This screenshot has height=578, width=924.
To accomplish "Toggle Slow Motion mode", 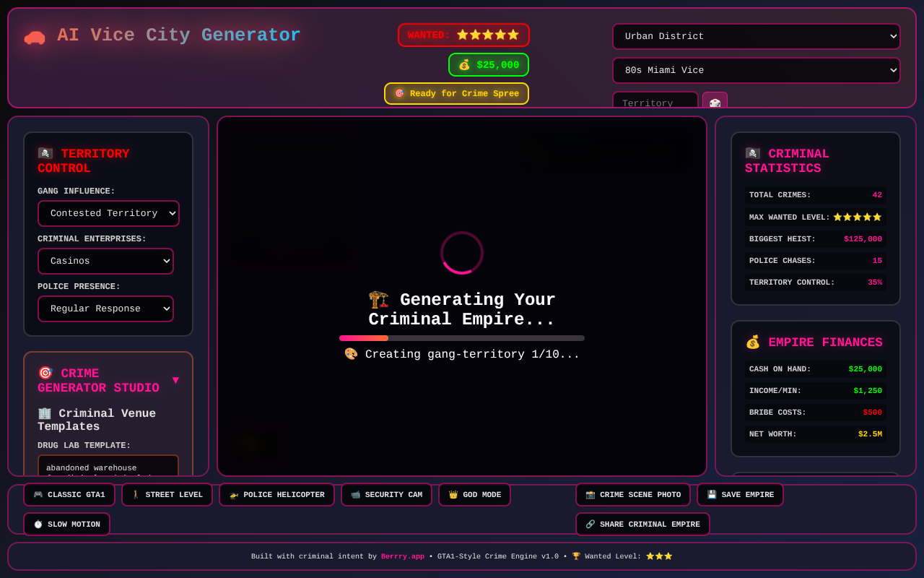I will [x=66, y=525].
